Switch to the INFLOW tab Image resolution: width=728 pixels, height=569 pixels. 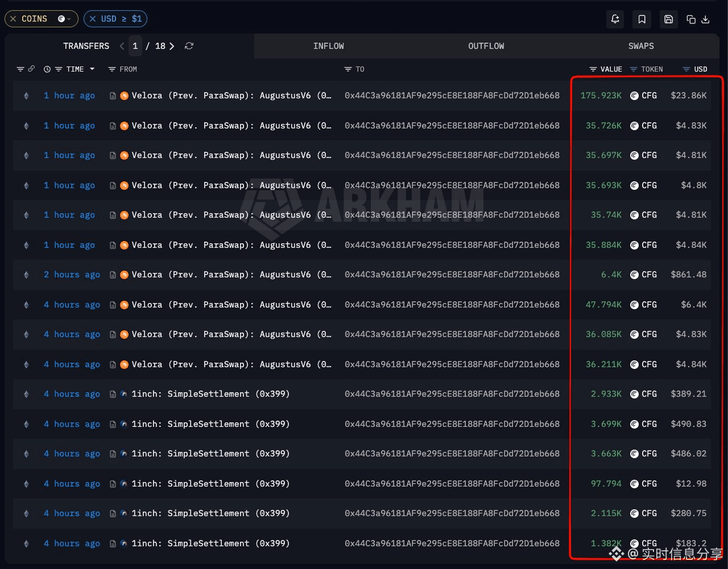click(x=329, y=46)
